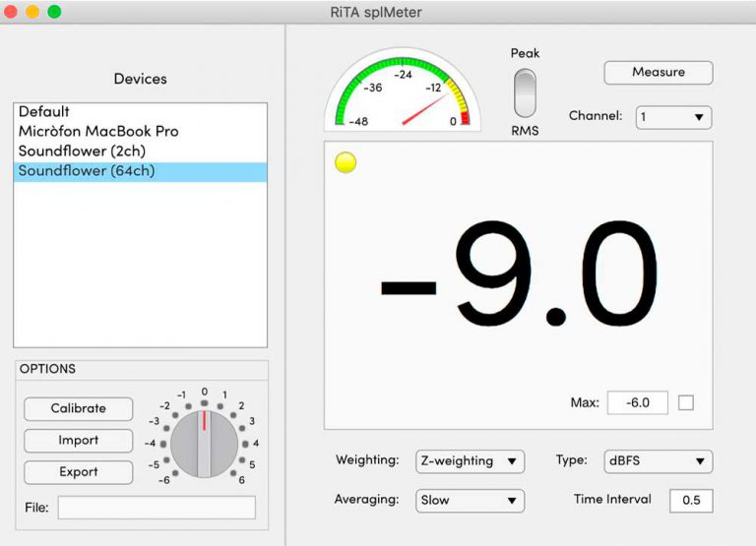
Task: Click the Max value field
Action: (x=638, y=403)
